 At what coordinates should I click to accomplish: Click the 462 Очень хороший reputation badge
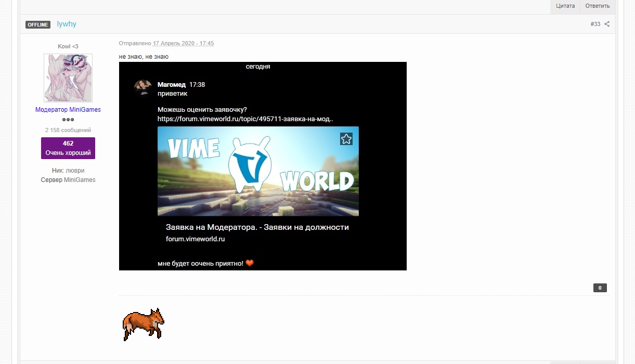pos(68,148)
